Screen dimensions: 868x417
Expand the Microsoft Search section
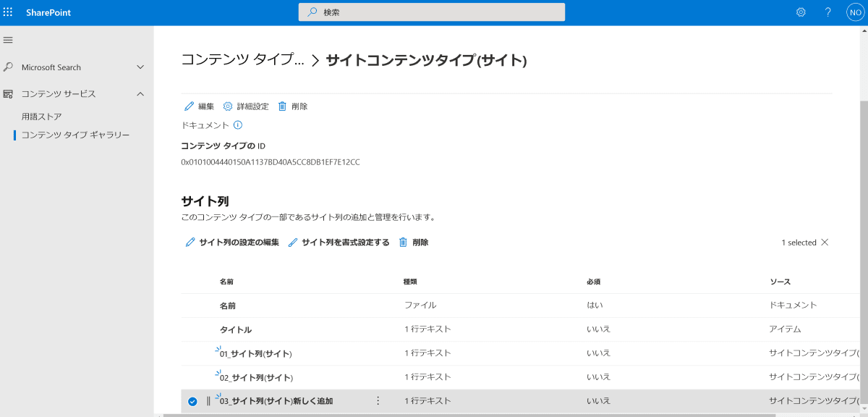point(140,67)
